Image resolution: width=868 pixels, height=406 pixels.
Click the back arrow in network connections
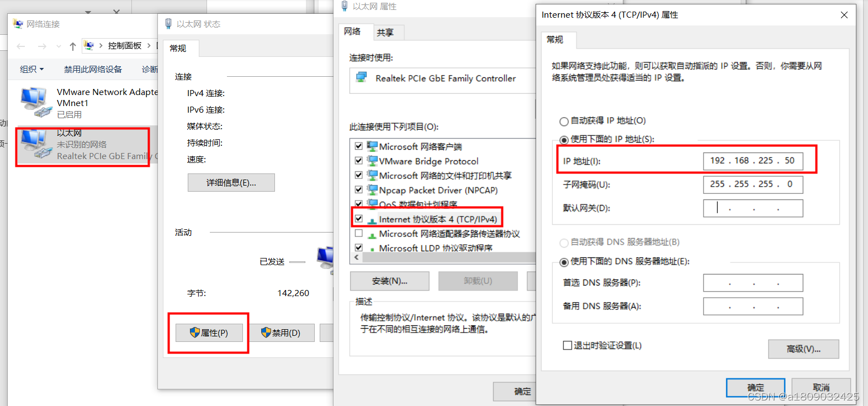(21, 46)
